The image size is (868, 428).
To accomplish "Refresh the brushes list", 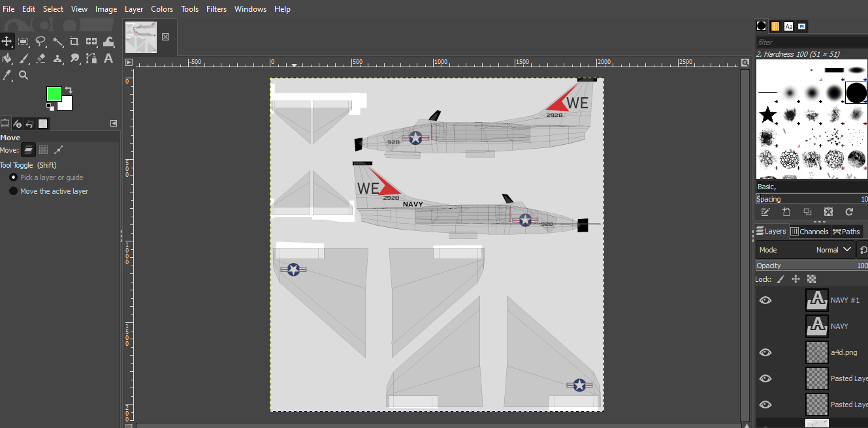I will tap(849, 212).
